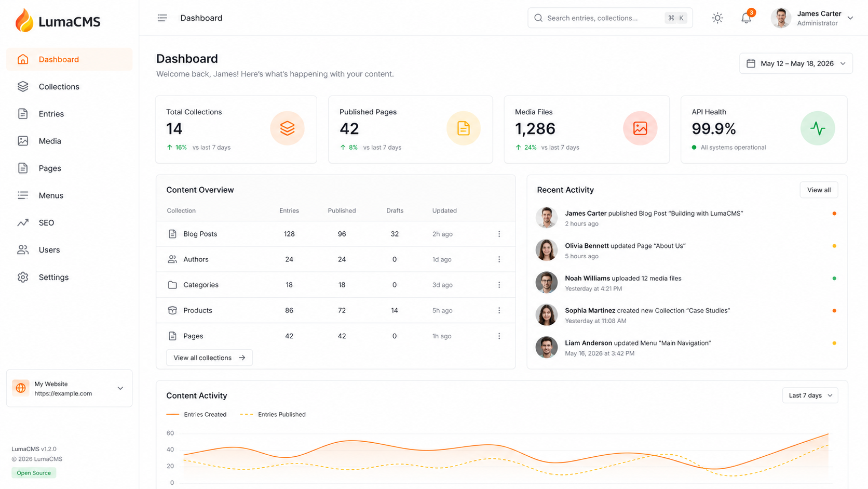Image resolution: width=868 pixels, height=489 pixels.
Task: Click the Settings gear icon in sidebar
Action: click(x=23, y=277)
